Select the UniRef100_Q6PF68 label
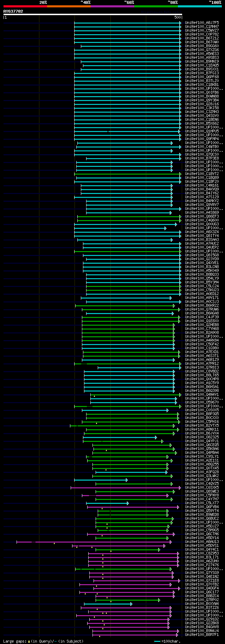Viewport: 225px width, 644px height. tap(202, 77)
